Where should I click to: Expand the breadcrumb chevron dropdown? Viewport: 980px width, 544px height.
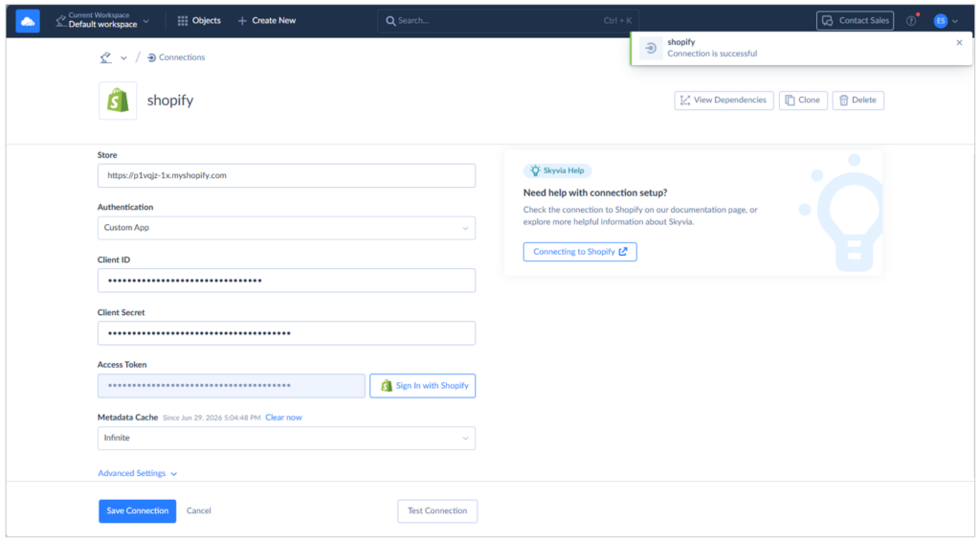pos(123,58)
